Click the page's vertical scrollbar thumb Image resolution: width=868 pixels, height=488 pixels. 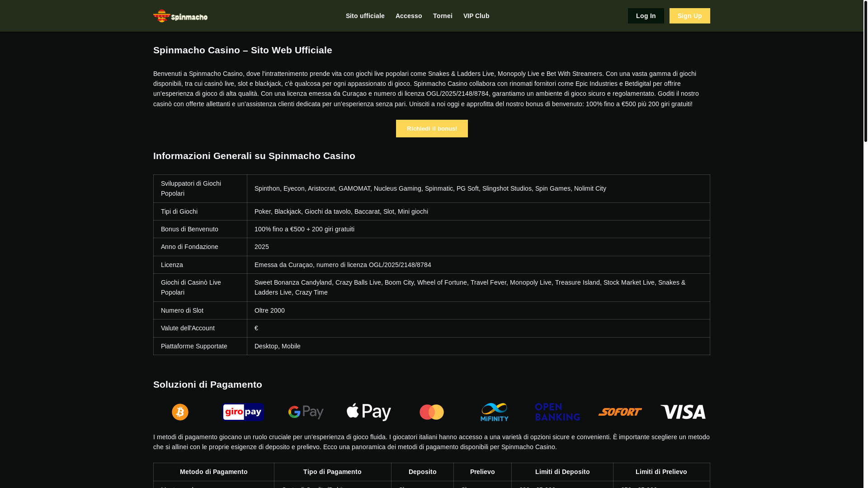(865, 71)
